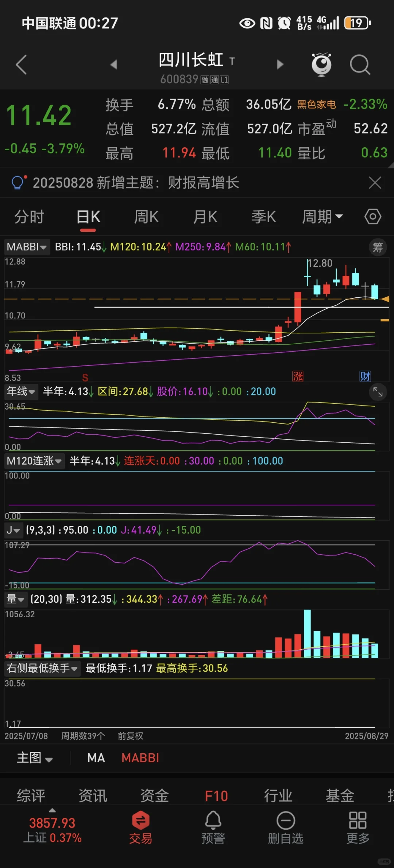Open the 黑色家电 sector link

[316, 105]
